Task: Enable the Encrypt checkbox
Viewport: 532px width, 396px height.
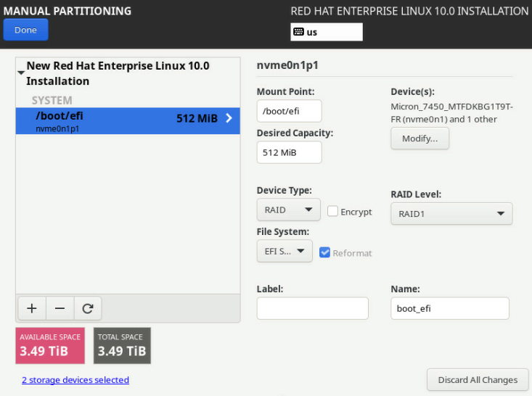Action: point(332,211)
